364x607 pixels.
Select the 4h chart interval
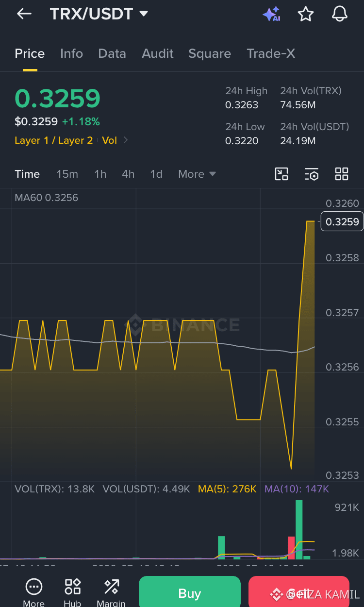(128, 174)
